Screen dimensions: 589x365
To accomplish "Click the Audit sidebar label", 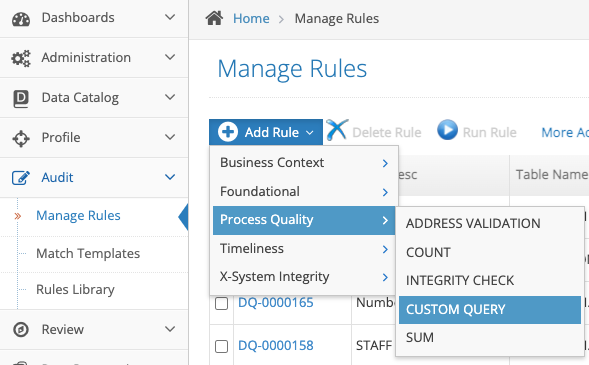I will point(57,177).
